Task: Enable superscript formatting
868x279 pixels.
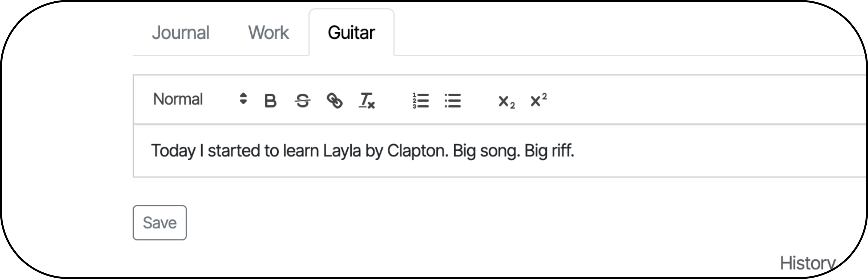Action: coord(538,100)
